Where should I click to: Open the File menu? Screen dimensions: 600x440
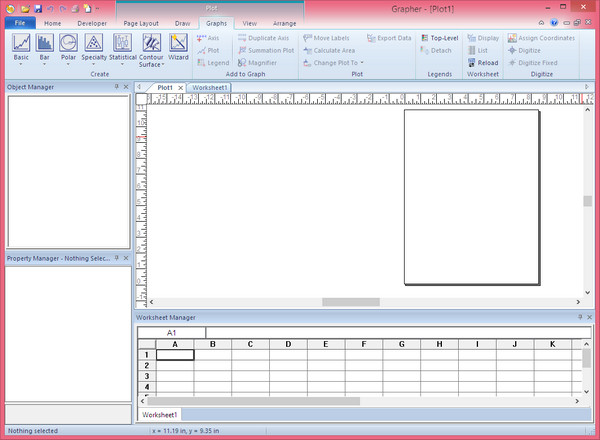[x=19, y=22]
